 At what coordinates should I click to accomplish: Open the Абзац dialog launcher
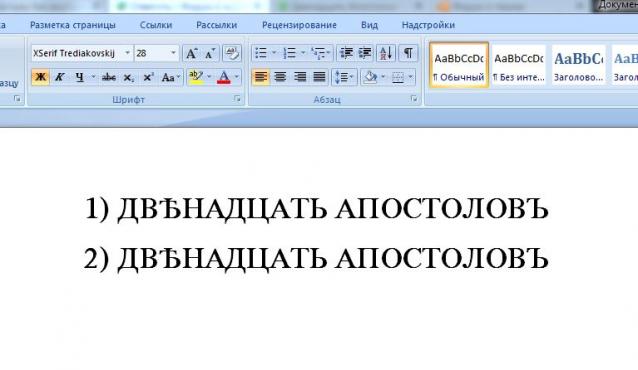click(x=413, y=99)
